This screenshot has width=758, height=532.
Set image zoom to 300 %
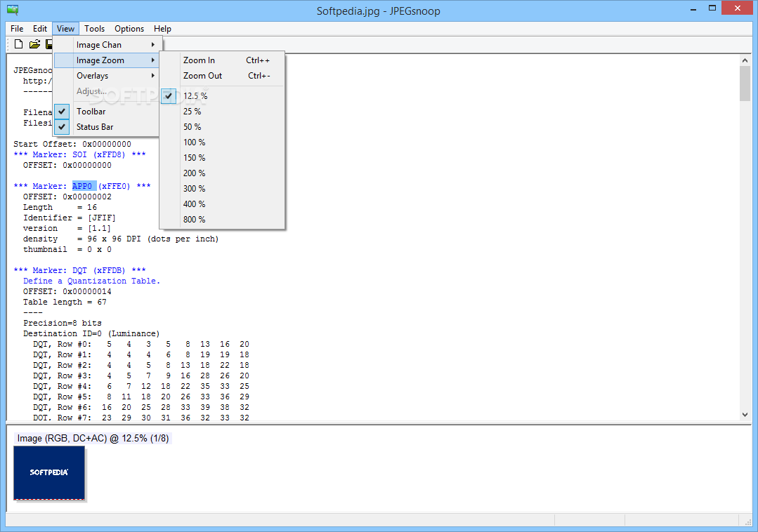coord(222,189)
